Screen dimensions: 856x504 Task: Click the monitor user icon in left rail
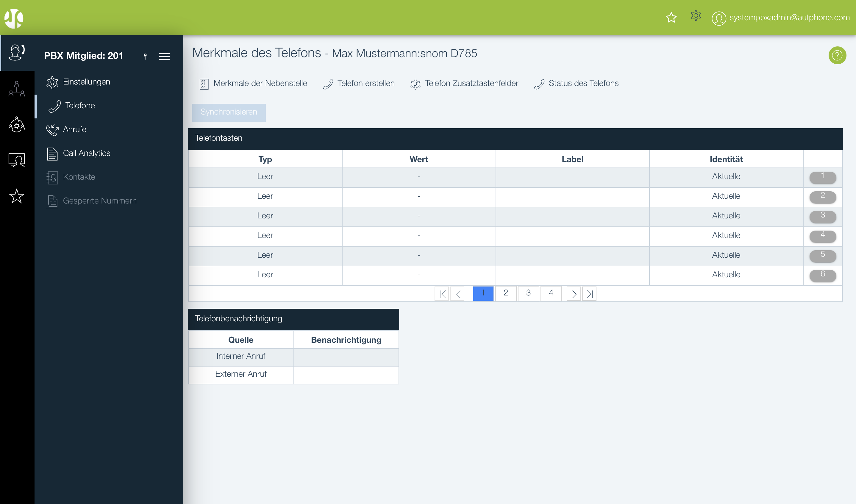17,160
